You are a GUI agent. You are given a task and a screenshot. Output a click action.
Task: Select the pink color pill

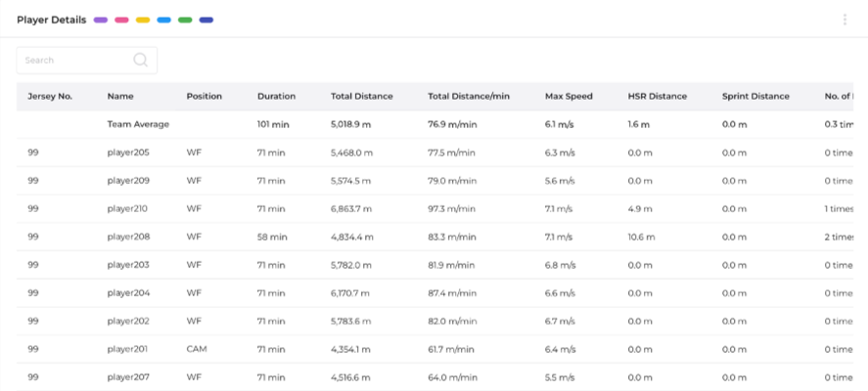coord(121,20)
